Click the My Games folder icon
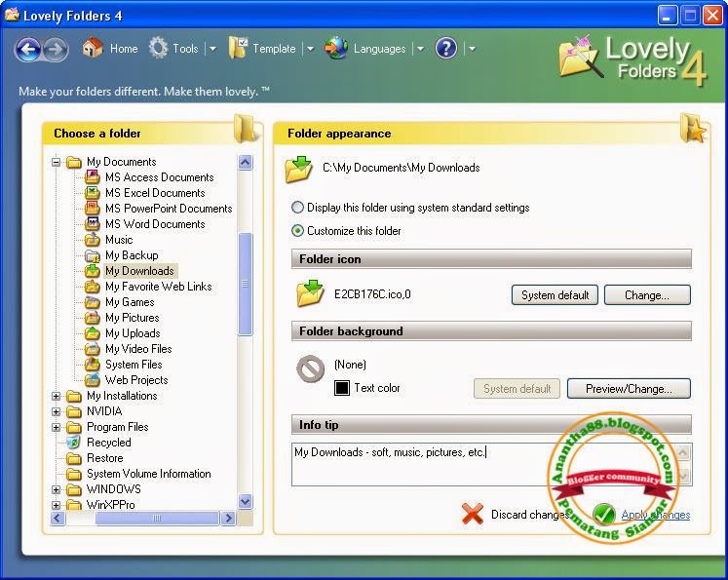 (x=93, y=302)
